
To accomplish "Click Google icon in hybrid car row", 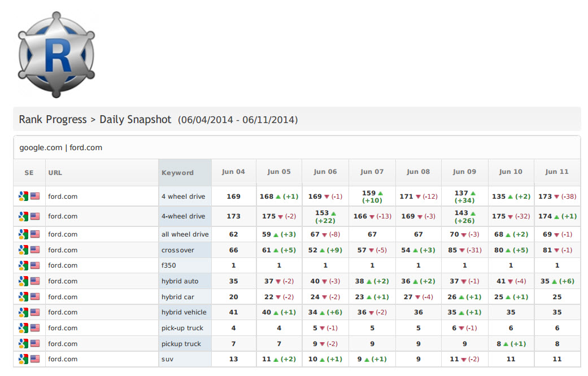I will [23, 296].
